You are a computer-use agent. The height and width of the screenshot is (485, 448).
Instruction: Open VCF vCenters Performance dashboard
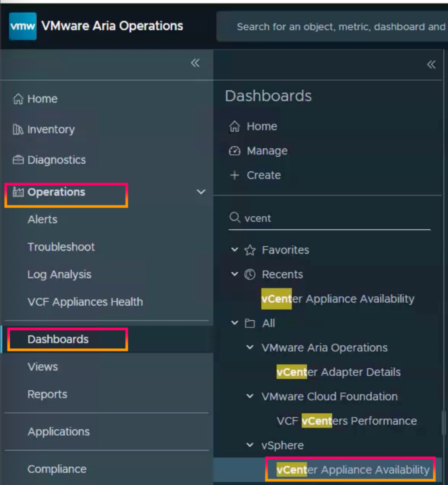coord(347,420)
